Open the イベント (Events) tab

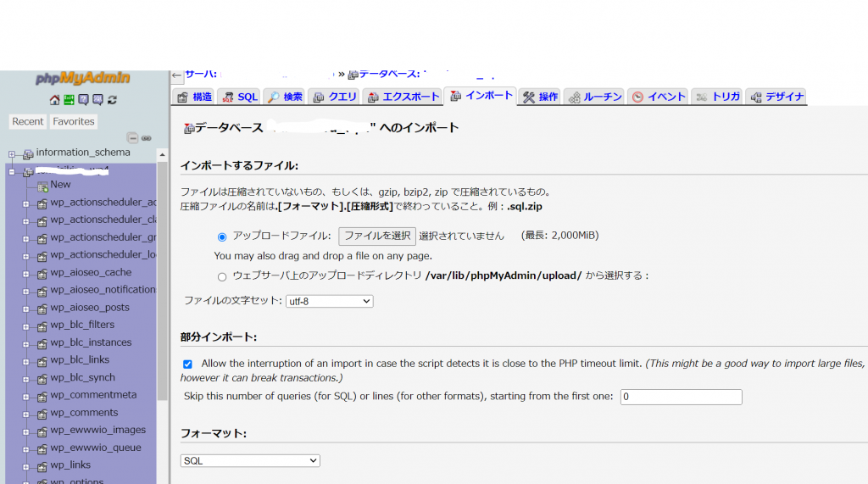(658, 97)
